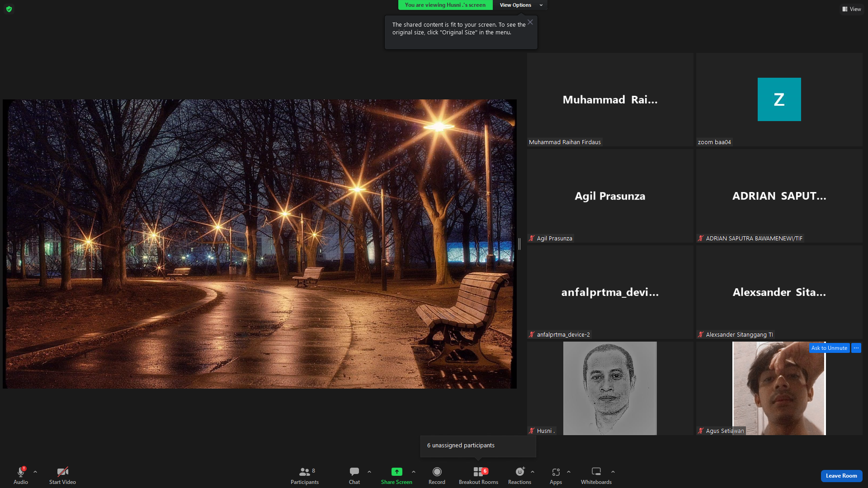The width and height of the screenshot is (868, 488).
Task: Click muted mic icon beside ADRIAN SAPUTRA
Action: click(701, 239)
